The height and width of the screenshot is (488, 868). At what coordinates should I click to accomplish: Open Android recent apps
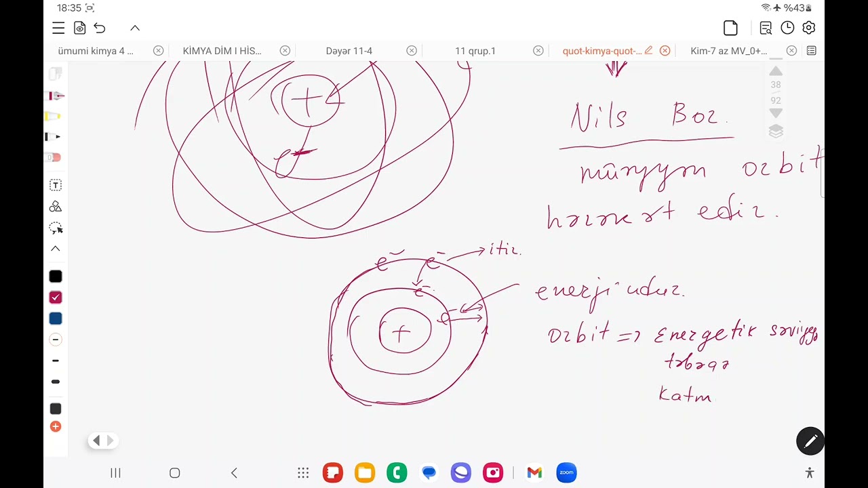pos(115,473)
